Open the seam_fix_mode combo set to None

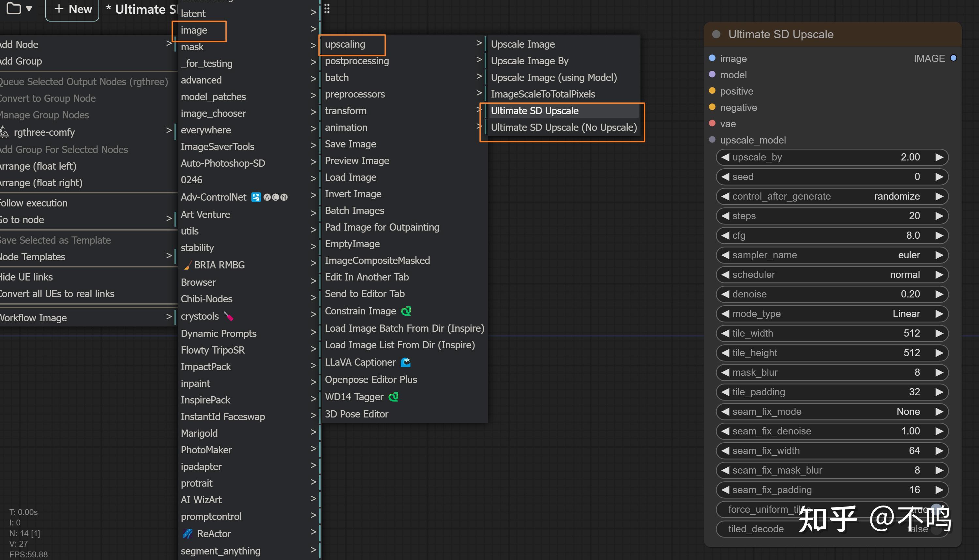pyautogui.click(x=832, y=412)
